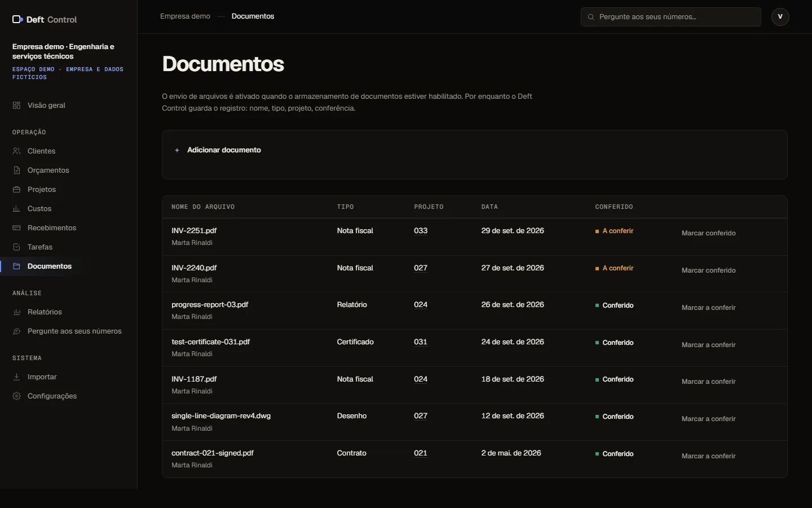Mark INV-2251.pdf as conferido
This screenshot has width=812, height=508.
tap(708, 233)
